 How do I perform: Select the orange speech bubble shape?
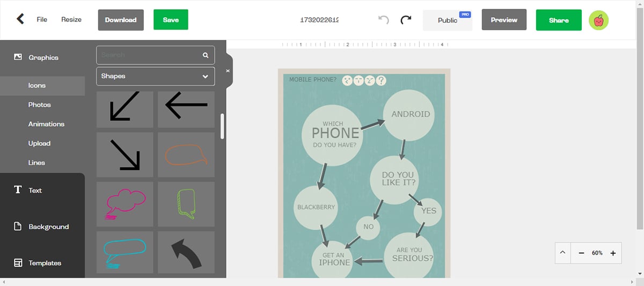point(186,155)
